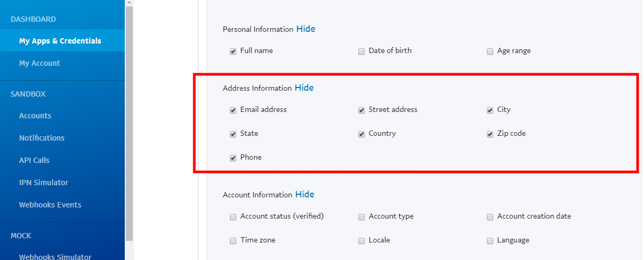Screen dimensions: 644x260
Task: Open the IPN Simulator
Action: pyautogui.click(x=44, y=183)
